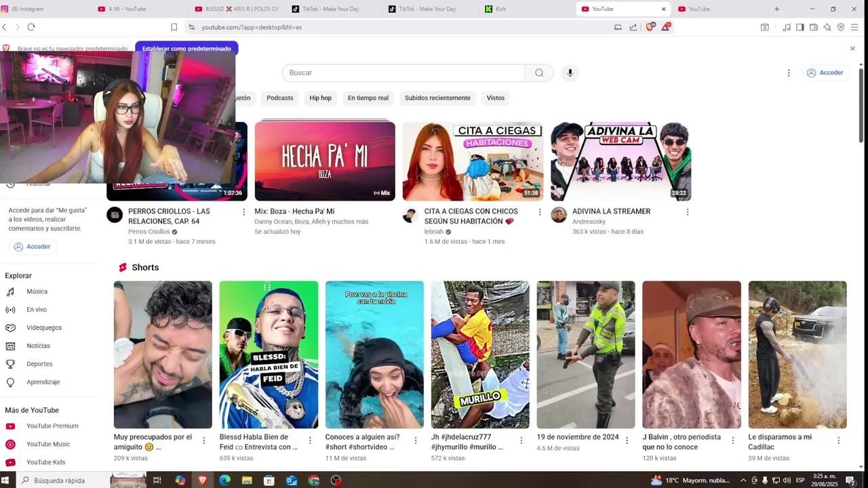Open Videojuegos in the sidebar

click(x=43, y=328)
